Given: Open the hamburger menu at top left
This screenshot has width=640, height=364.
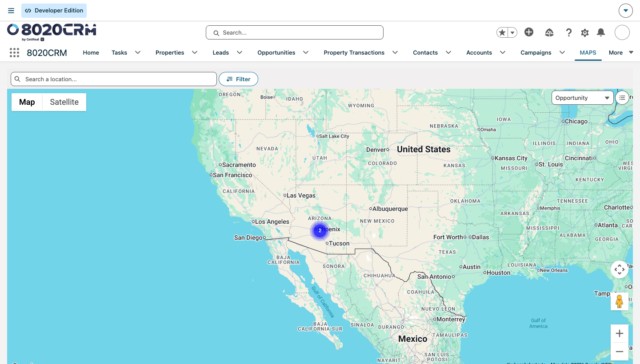Looking at the screenshot, I should [11, 11].
